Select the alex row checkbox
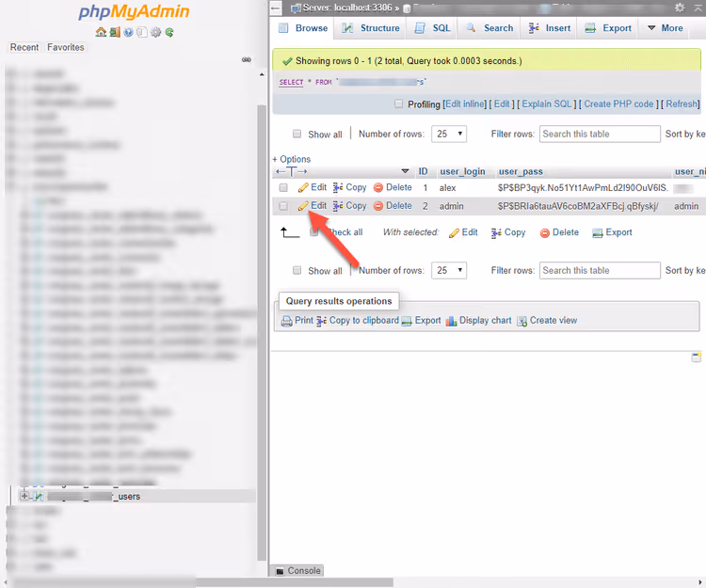 (x=283, y=187)
